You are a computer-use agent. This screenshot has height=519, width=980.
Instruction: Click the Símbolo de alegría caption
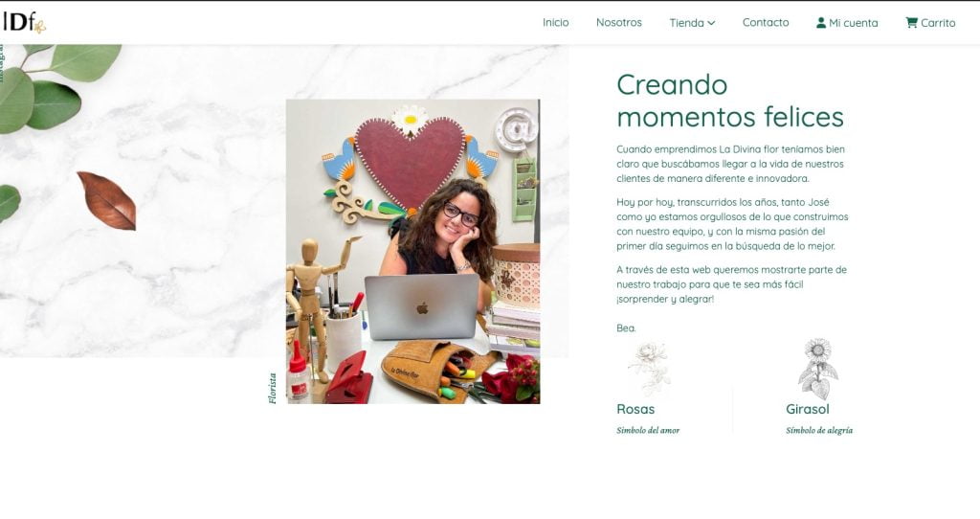(819, 430)
